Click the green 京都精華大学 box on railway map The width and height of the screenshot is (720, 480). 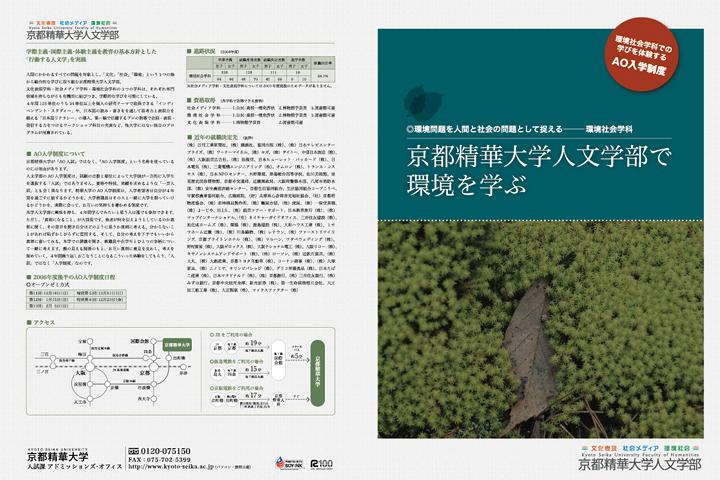pos(177,344)
